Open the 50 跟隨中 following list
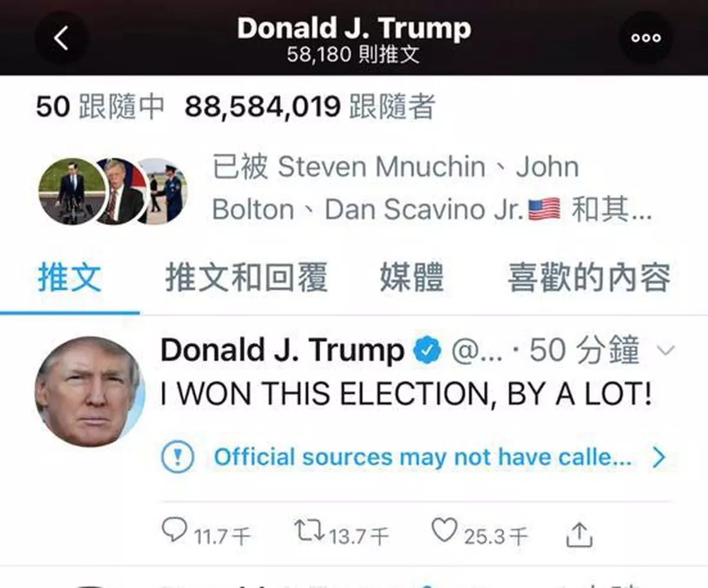708x588 pixels. [100, 107]
